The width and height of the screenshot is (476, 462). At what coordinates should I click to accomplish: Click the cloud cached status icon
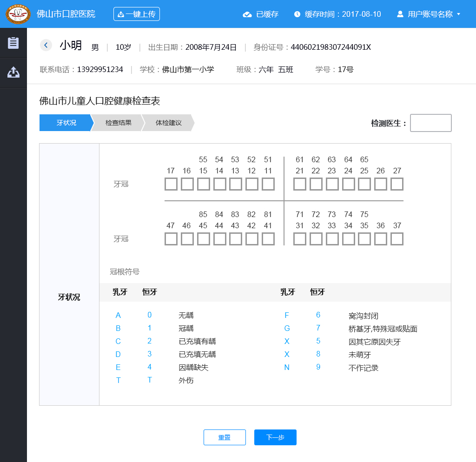pos(247,14)
